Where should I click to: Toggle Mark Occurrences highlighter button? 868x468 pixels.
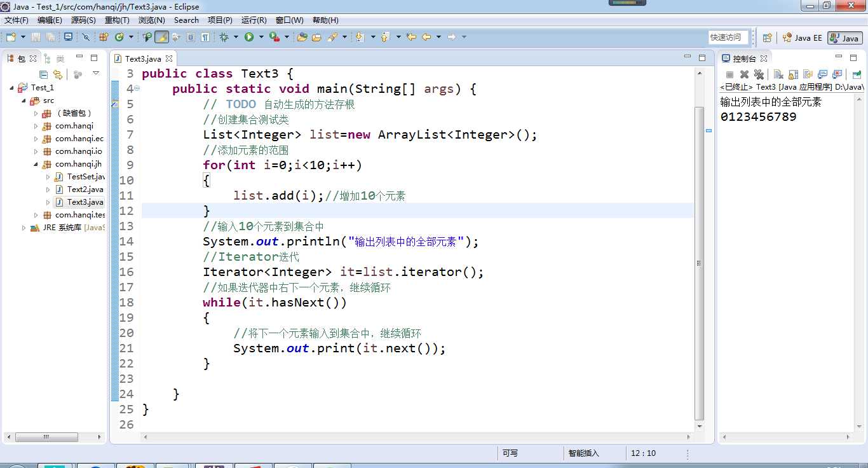[161, 38]
